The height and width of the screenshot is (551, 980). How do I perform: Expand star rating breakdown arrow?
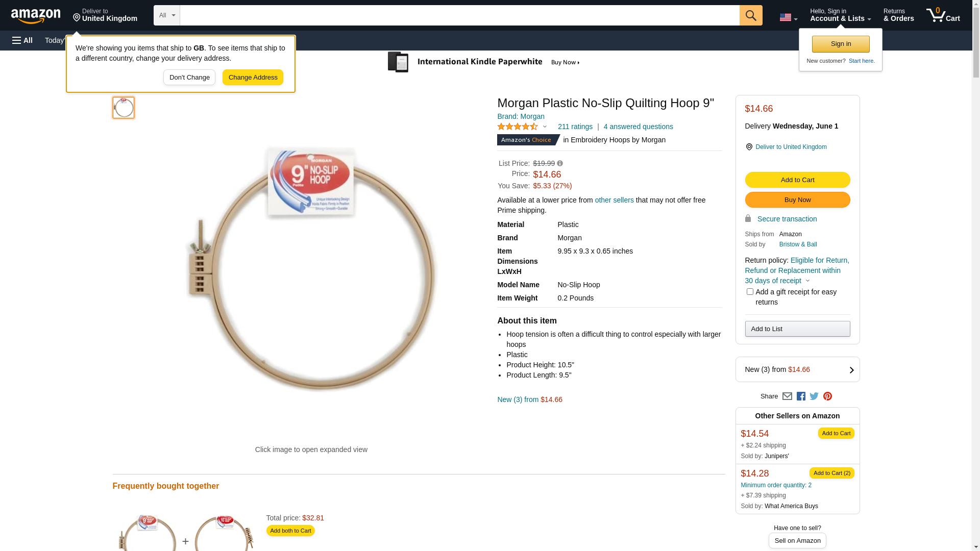(545, 127)
